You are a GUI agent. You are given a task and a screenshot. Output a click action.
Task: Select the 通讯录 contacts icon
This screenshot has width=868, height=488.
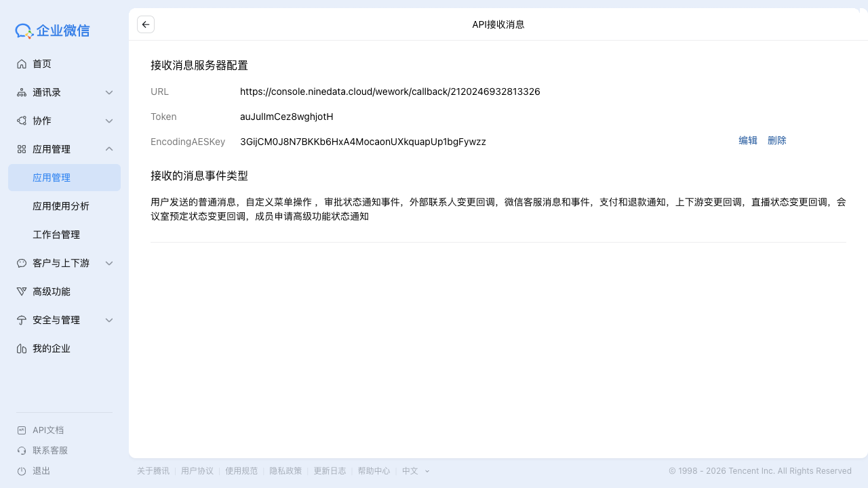coord(22,92)
